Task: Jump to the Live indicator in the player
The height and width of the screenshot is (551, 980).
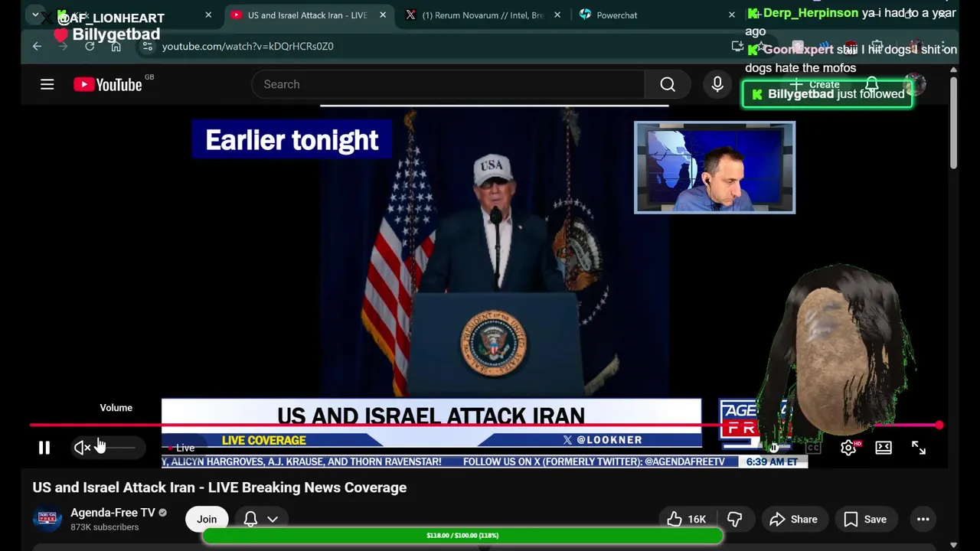Action: pos(181,448)
